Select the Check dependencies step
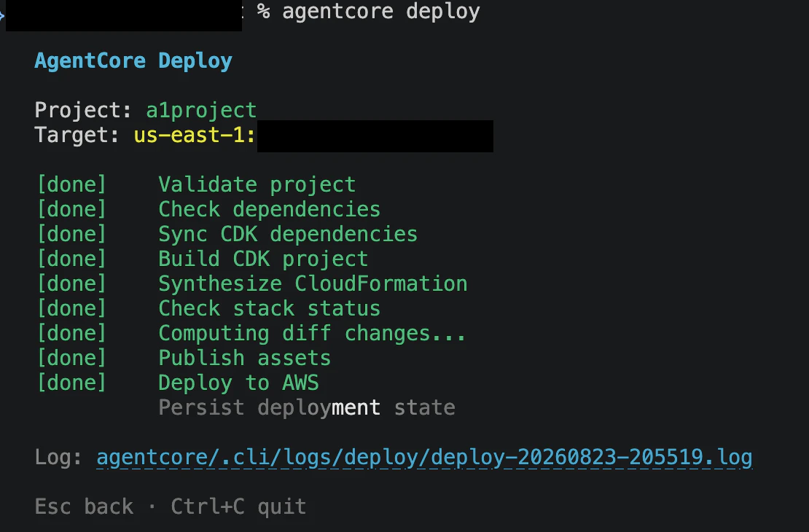This screenshot has height=532, width=809. [x=270, y=209]
